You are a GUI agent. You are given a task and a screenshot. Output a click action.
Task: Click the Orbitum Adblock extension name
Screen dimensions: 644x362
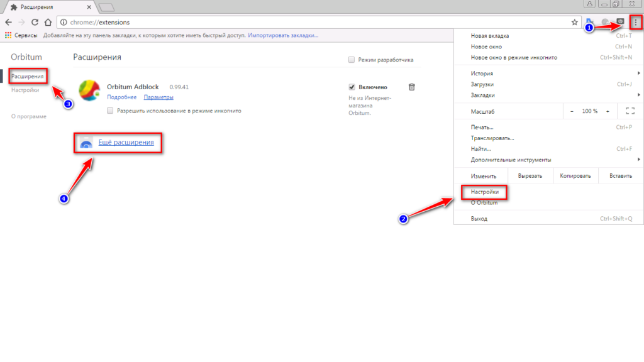(133, 87)
